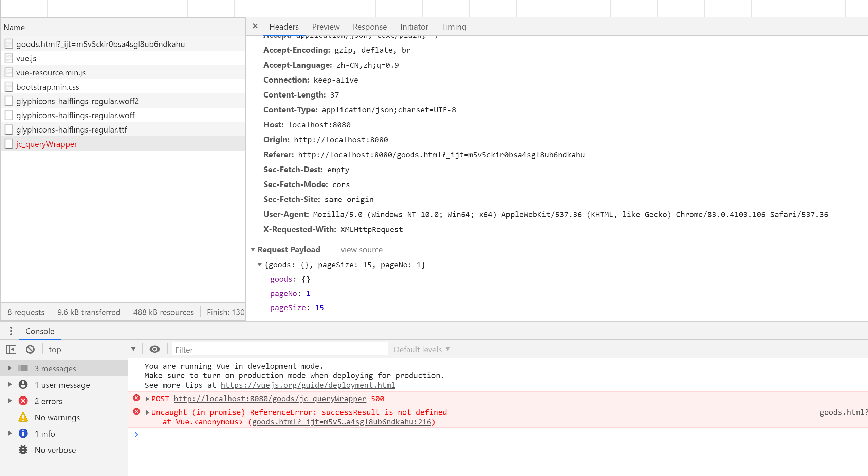Click the user message avatar icon

(x=23, y=384)
